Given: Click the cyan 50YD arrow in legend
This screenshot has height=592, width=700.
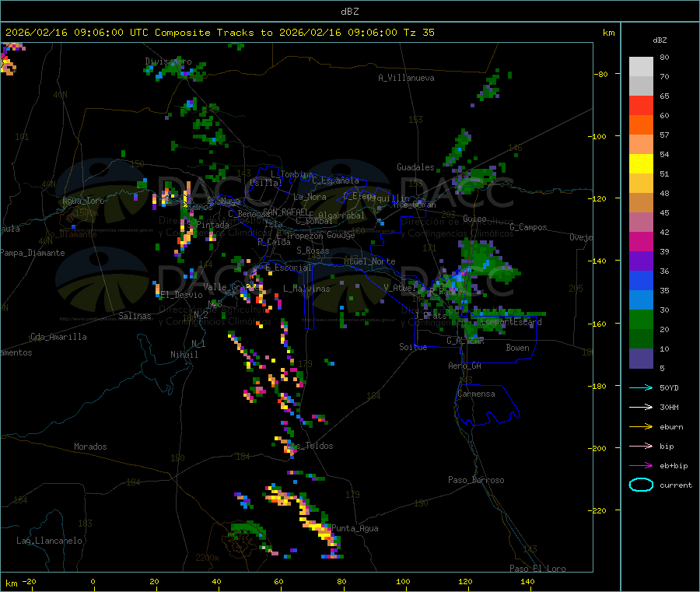Looking at the screenshot, I should tap(641, 387).
